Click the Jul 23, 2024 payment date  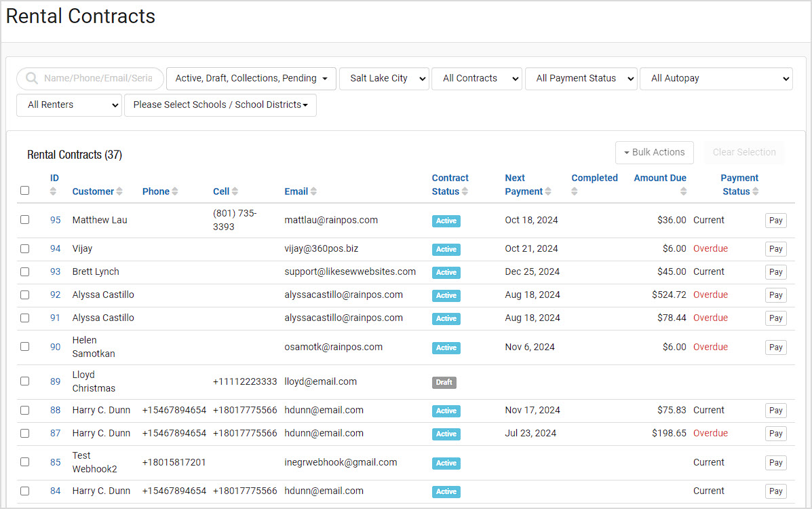[530, 433]
